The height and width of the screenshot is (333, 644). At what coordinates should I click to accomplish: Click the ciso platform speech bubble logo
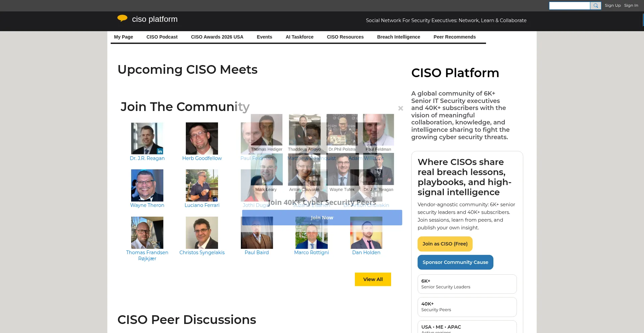coord(122,18)
